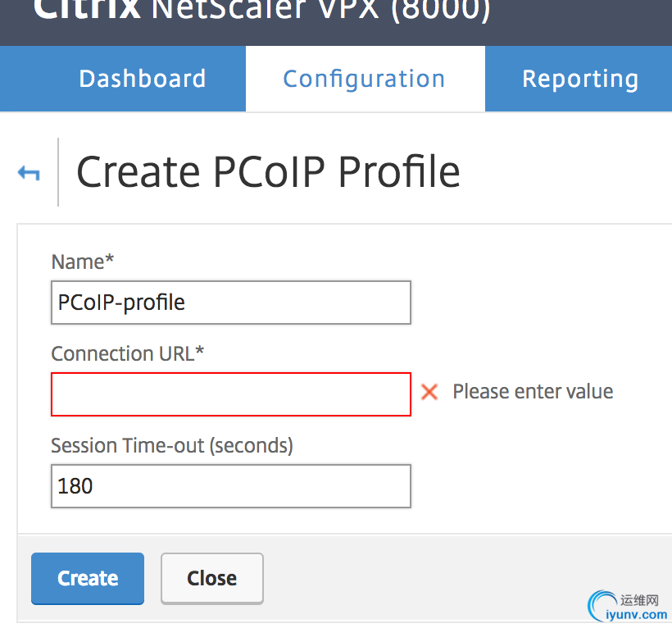Viewport: 672px width, 628px height.
Task: Click the back arrow icon
Action: [x=29, y=172]
